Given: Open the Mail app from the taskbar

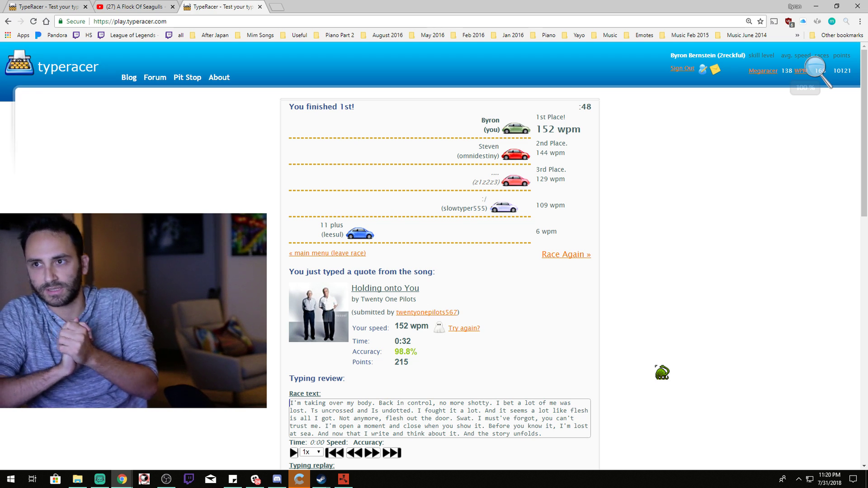Looking at the screenshot, I should (x=210, y=479).
